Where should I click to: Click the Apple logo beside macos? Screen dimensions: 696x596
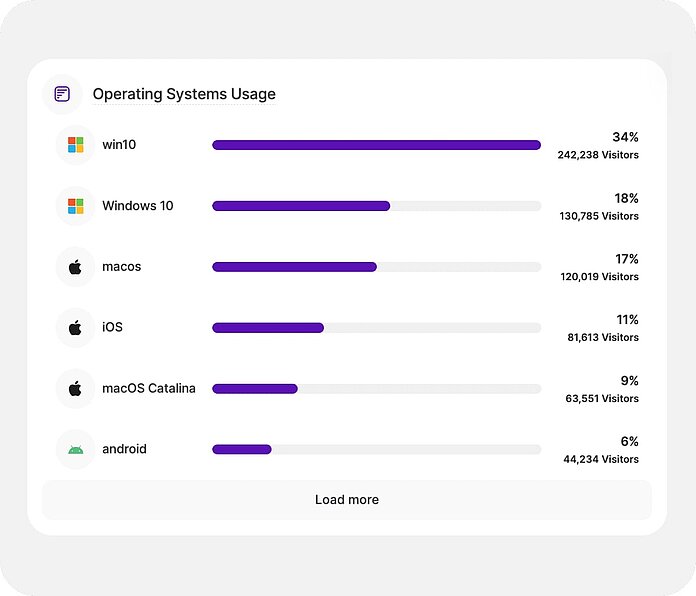[76, 267]
